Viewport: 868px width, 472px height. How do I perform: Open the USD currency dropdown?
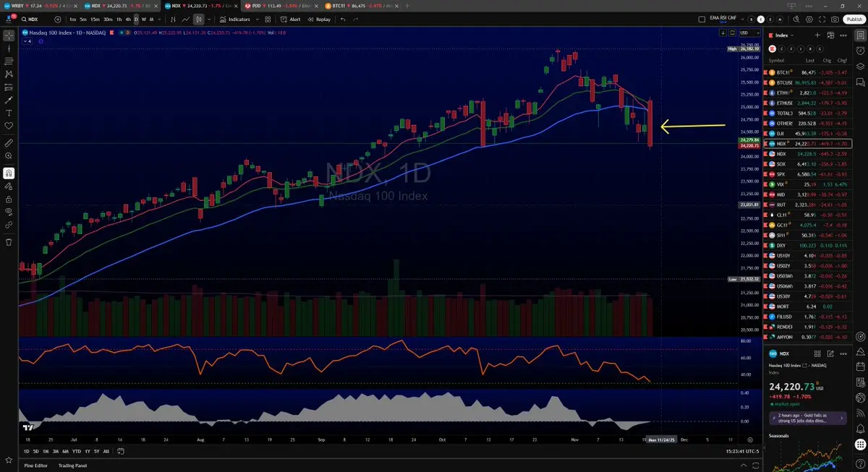pos(749,33)
